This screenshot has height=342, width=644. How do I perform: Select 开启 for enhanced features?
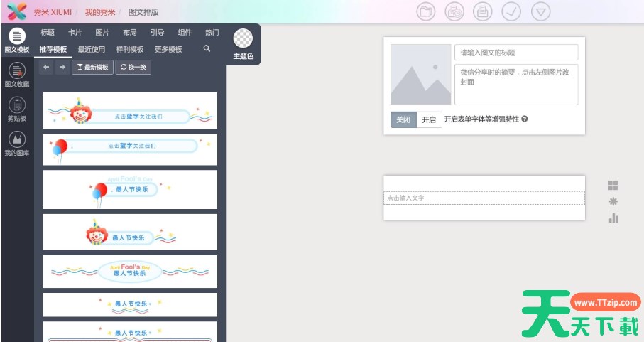(x=429, y=119)
